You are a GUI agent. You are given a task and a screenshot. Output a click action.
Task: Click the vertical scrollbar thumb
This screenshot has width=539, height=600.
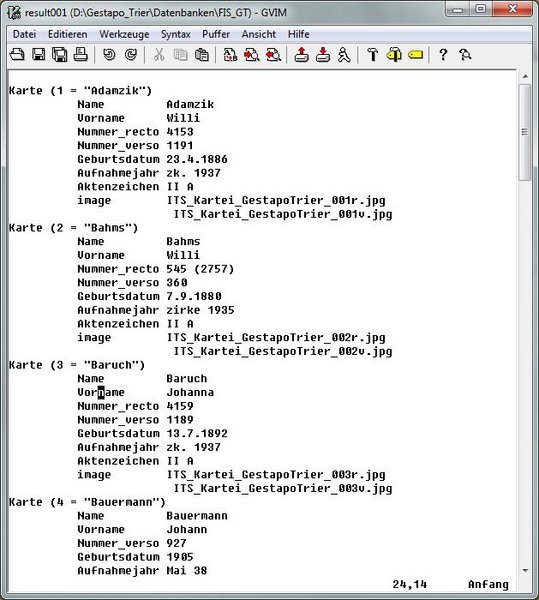click(525, 132)
